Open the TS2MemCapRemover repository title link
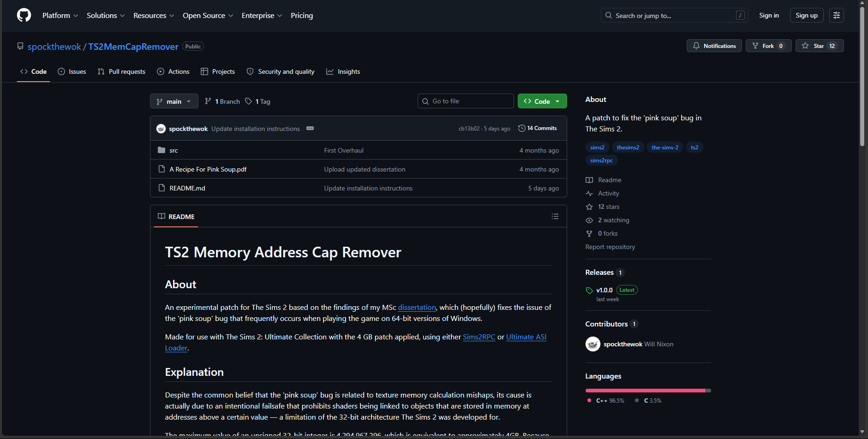868x439 pixels. tap(133, 47)
